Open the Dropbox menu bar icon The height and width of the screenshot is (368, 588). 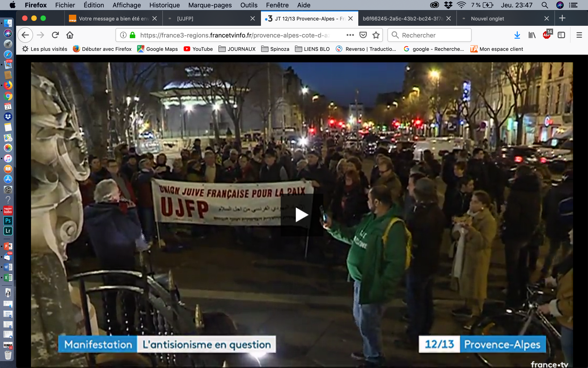(x=448, y=5)
